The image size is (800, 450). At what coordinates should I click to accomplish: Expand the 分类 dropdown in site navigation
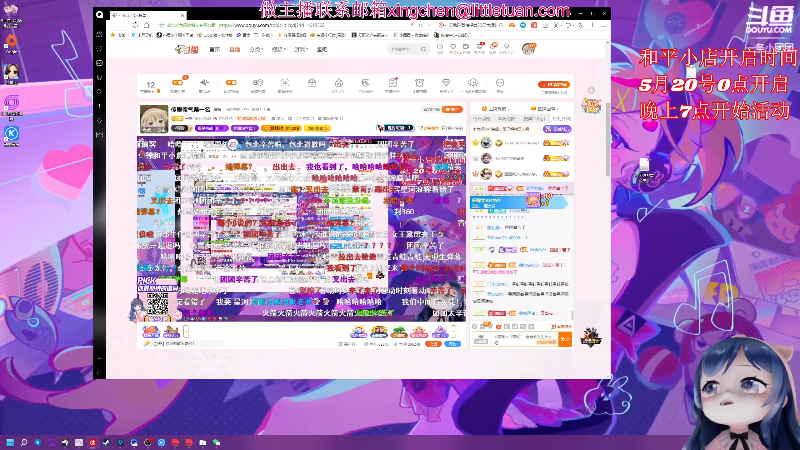point(256,49)
